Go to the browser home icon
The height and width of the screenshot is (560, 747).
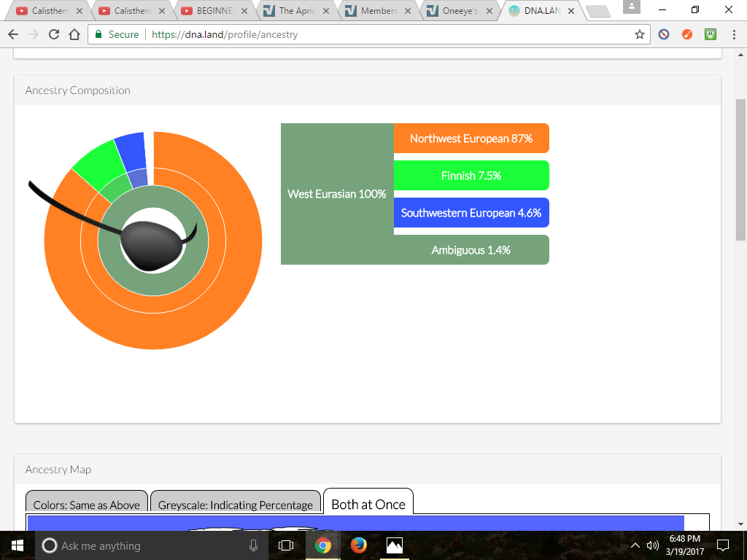(x=74, y=34)
